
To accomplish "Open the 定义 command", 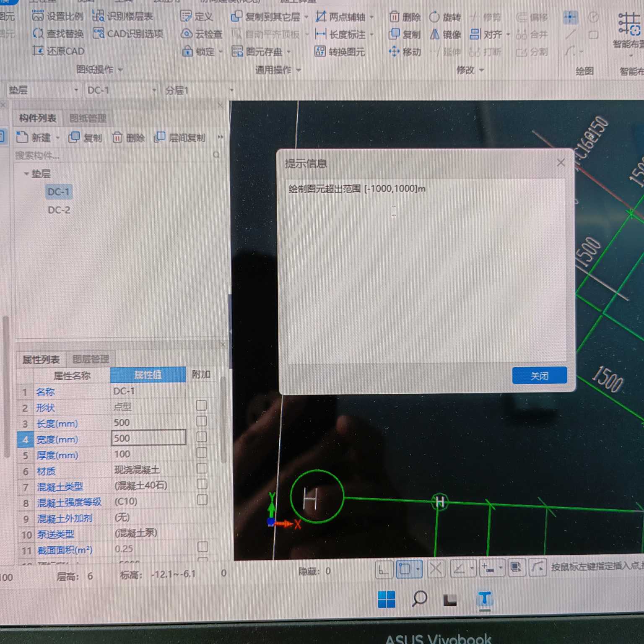I will coord(197,17).
